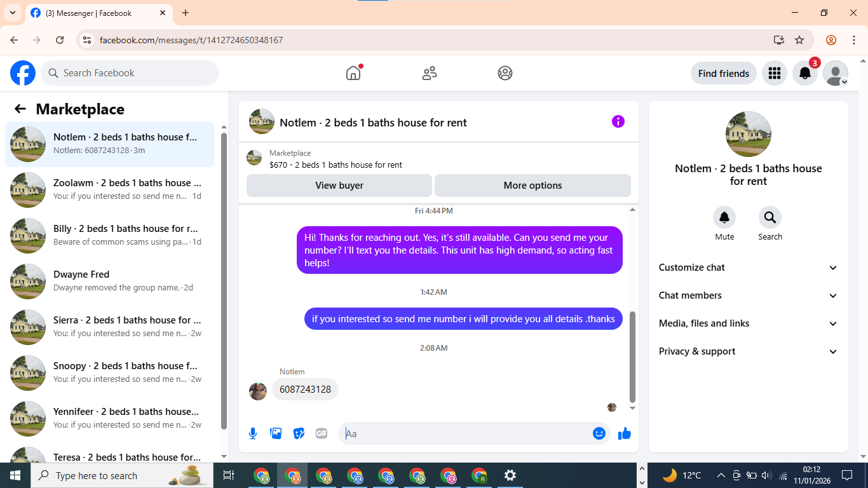Click the Find friends button
Screen dimensions: 868x488
point(724,73)
